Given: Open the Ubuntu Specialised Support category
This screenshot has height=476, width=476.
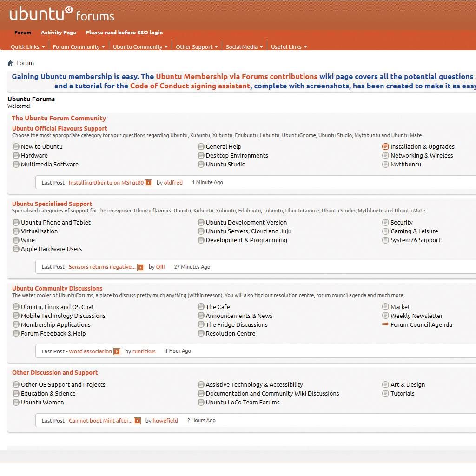Looking at the screenshot, I should 52,204.
